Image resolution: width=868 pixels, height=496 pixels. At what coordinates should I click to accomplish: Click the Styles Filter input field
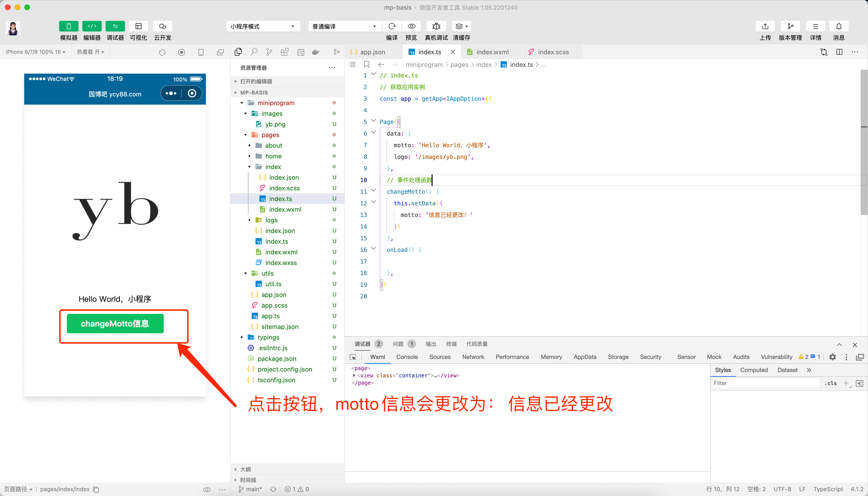(765, 383)
